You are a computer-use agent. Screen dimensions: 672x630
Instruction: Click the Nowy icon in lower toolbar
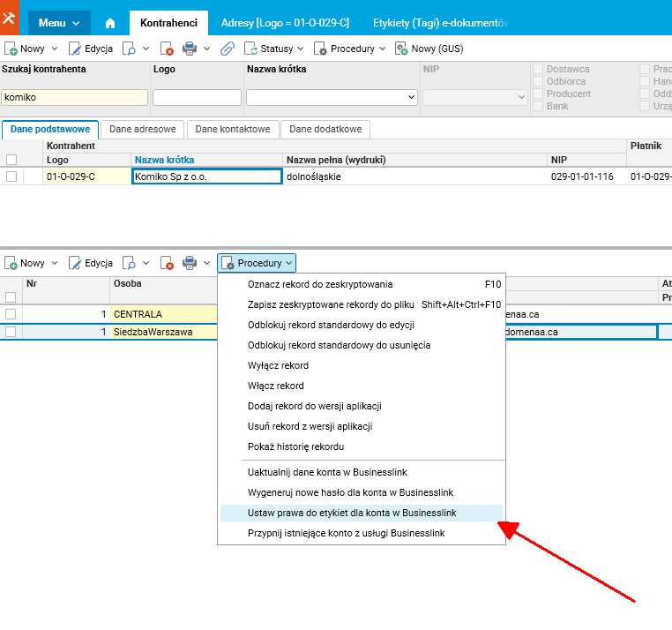click(x=11, y=263)
